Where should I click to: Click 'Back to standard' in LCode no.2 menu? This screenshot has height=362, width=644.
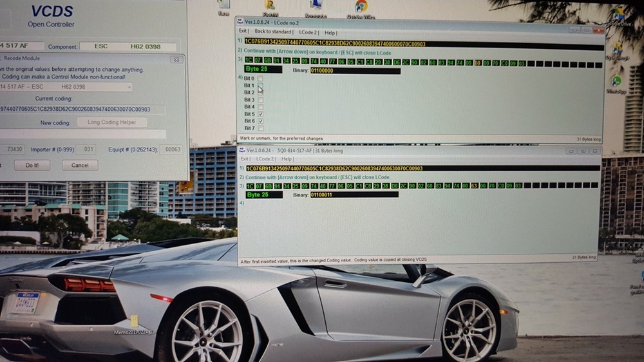[273, 31]
